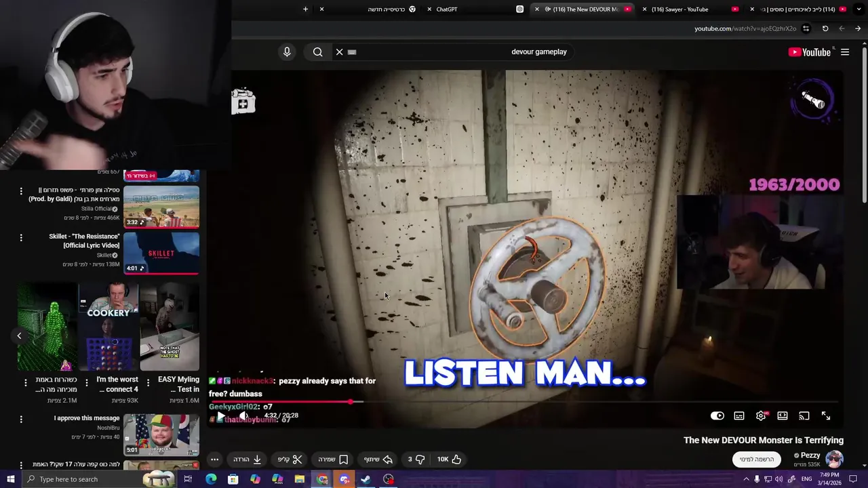Image resolution: width=868 pixels, height=488 pixels.
Task: Open Skillet 'The Resistance' video thumbnail
Action: [161, 253]
